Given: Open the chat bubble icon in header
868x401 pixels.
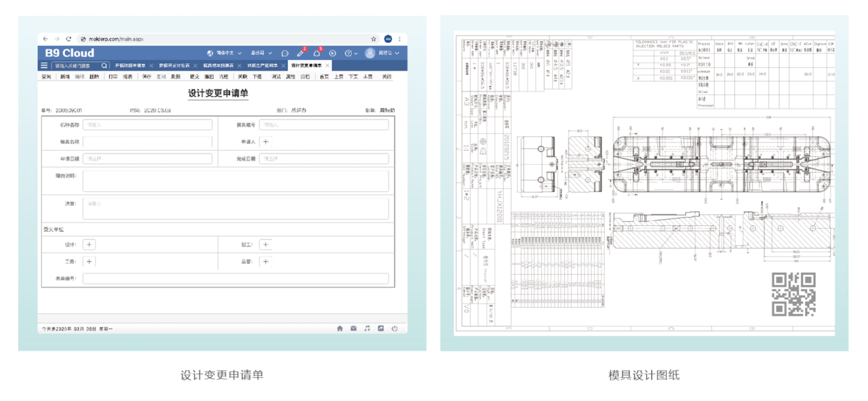Looking at the screenshot, I should (285, 53).
